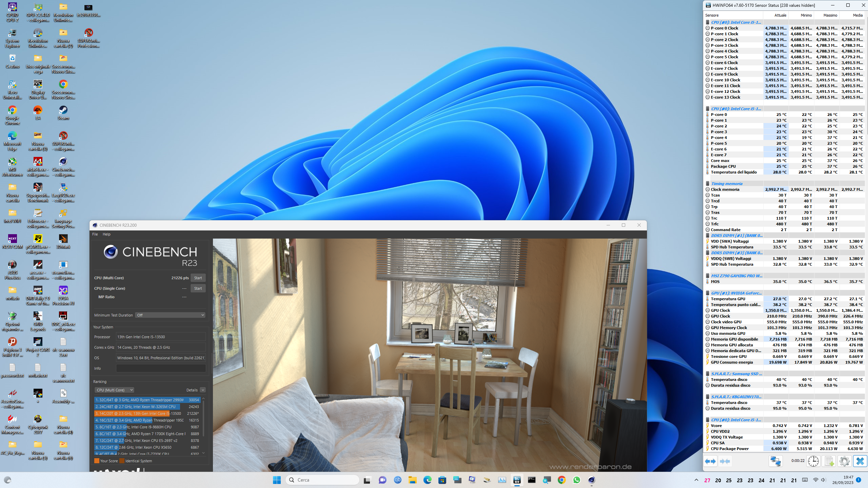The width and height of the screenshot is (868, 488).
Task: Click the HWiNFO expand columns arrows icon
Action: coord(710,461)
